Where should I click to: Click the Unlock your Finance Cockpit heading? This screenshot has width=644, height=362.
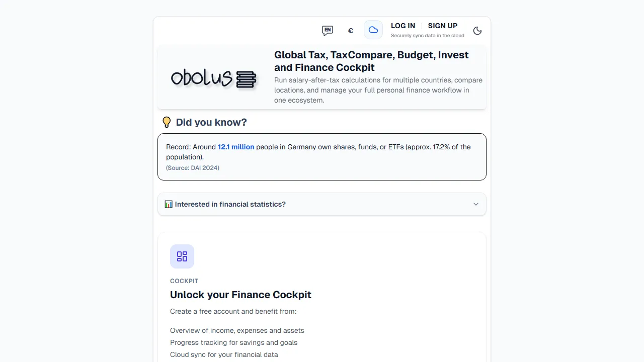click(240, 295)
